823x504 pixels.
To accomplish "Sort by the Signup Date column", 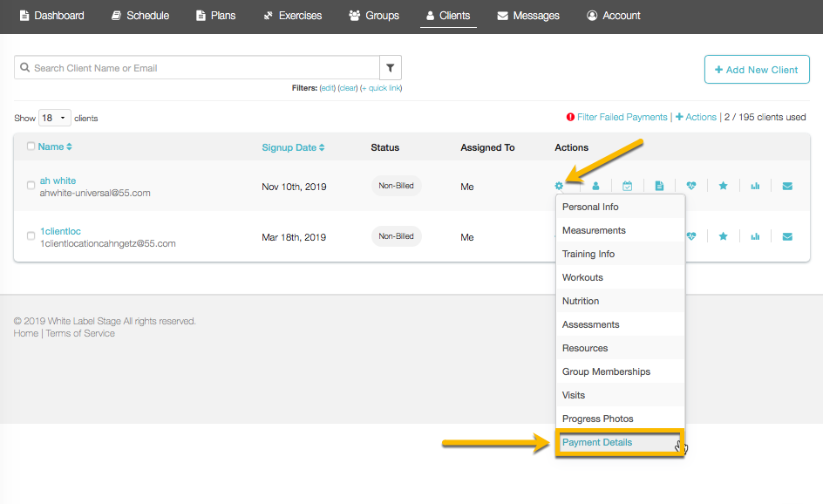I will [x=293, y=147].
